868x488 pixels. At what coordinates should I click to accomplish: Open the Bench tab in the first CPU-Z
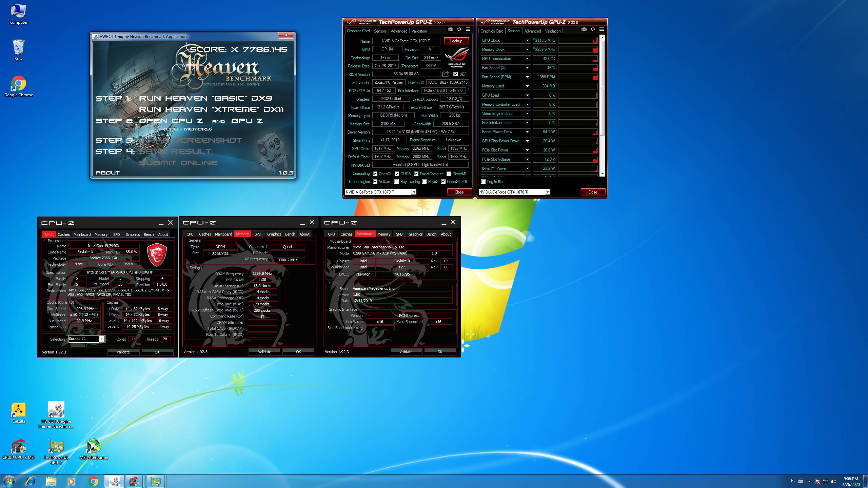coord(149,234)
